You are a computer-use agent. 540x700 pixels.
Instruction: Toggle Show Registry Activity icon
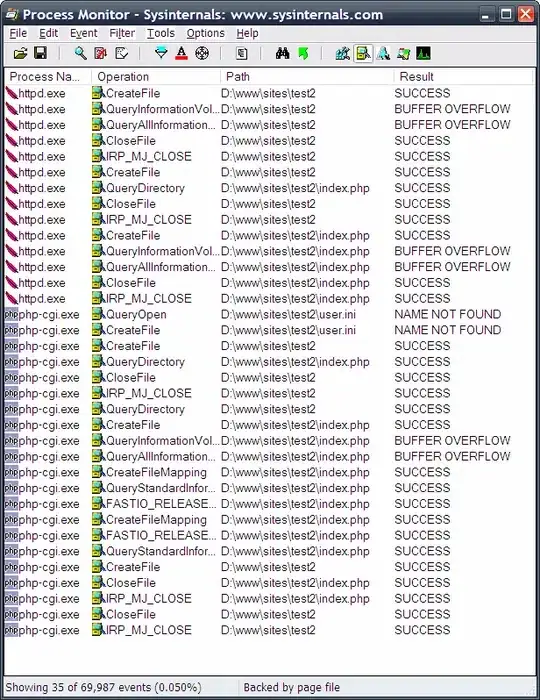coord(342,54)
